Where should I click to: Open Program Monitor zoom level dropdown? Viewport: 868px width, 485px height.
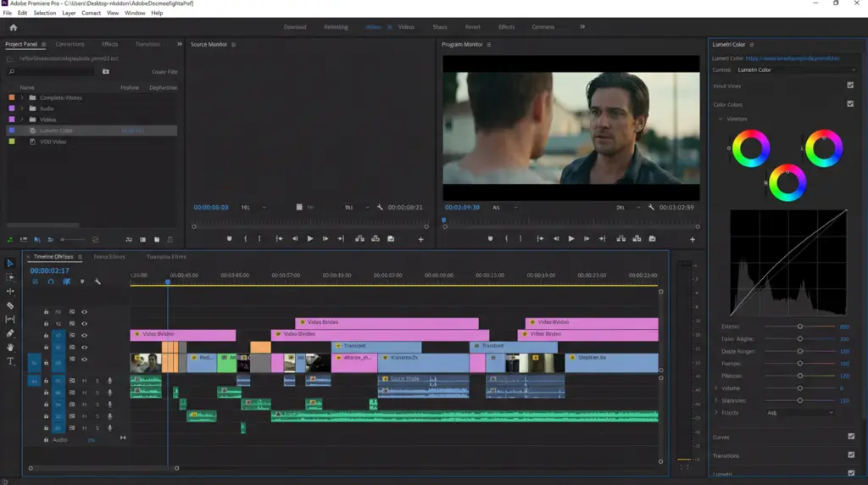click(x=505, y=208)
